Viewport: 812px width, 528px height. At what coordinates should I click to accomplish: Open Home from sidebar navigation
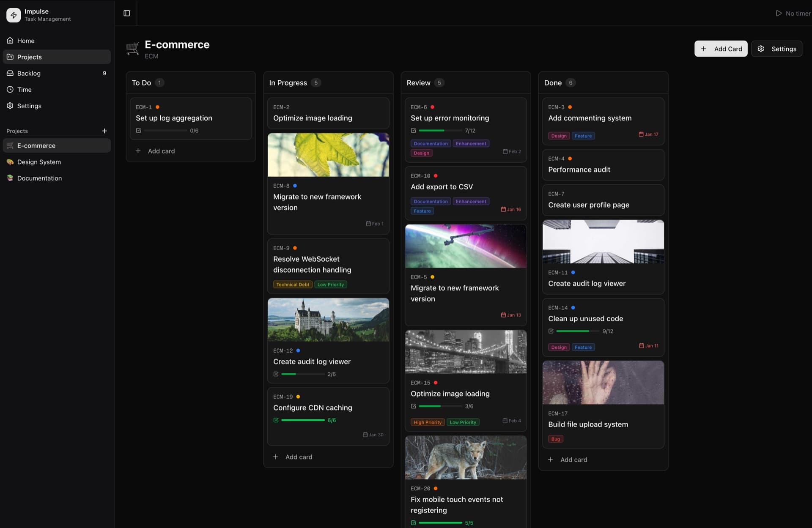click(25, 41)
